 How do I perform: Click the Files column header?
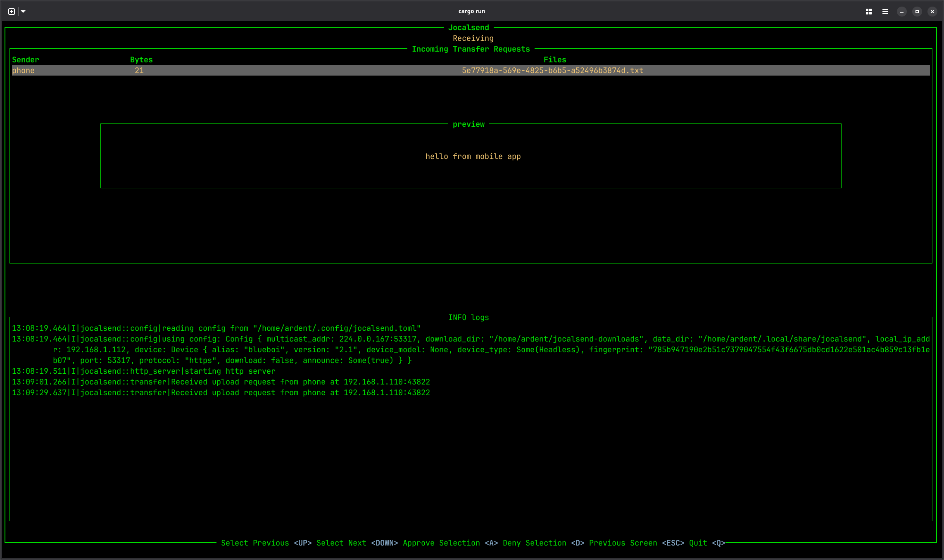[x=555, y=60]
